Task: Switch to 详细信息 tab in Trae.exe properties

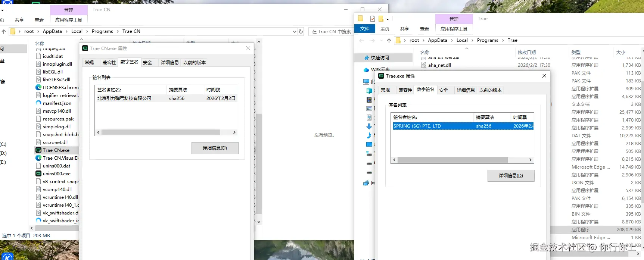Action: pos(466,90)
